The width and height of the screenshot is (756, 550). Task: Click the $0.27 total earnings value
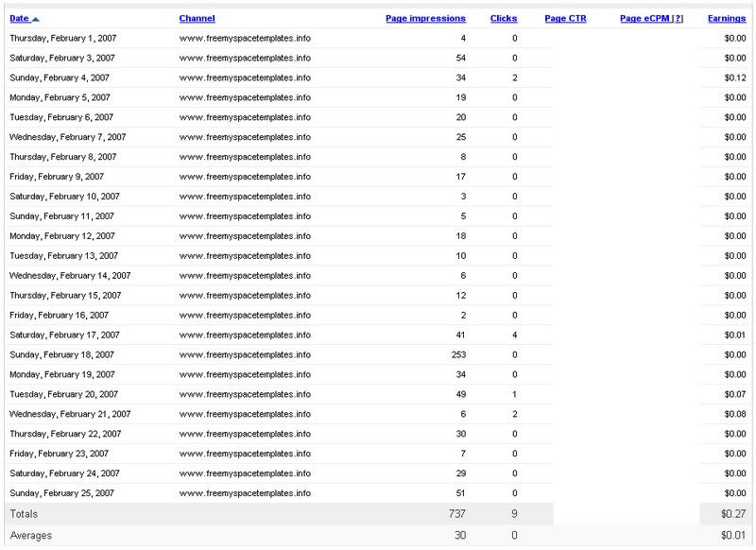[x=731, y=513]
